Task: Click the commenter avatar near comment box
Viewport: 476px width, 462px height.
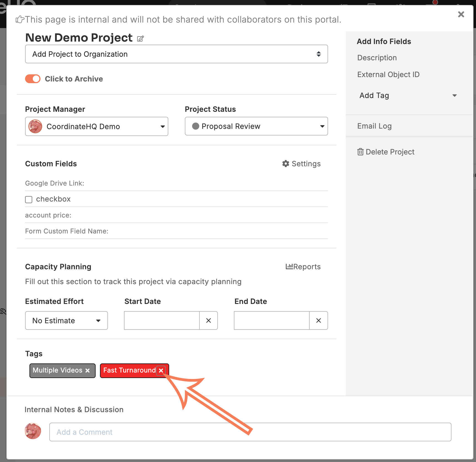Action: [33, 431]
